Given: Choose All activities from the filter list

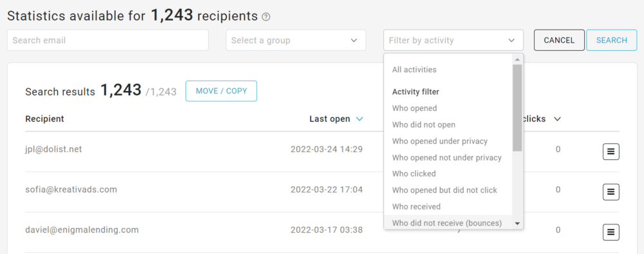Looking at the screenshot, I should pos(414,70).
